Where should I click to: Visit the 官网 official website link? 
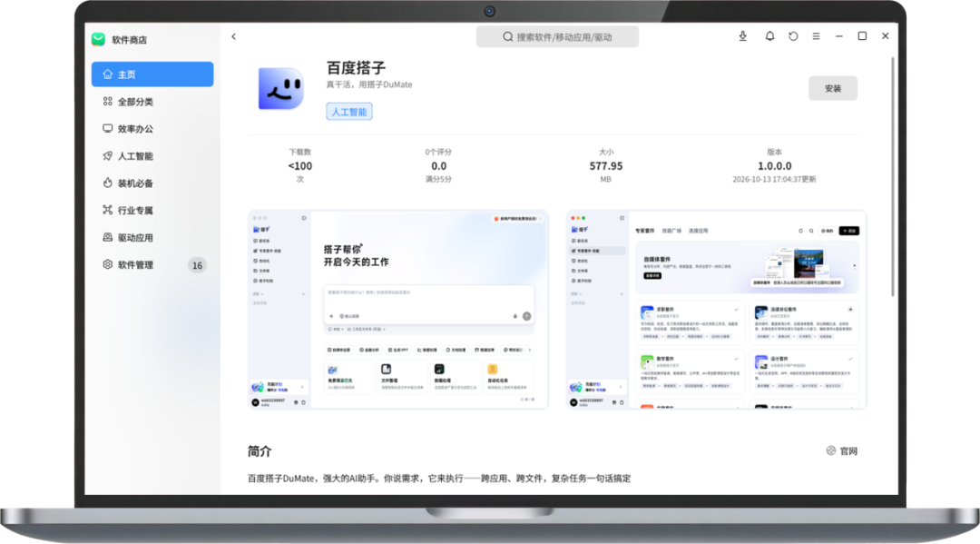point(842,450)
